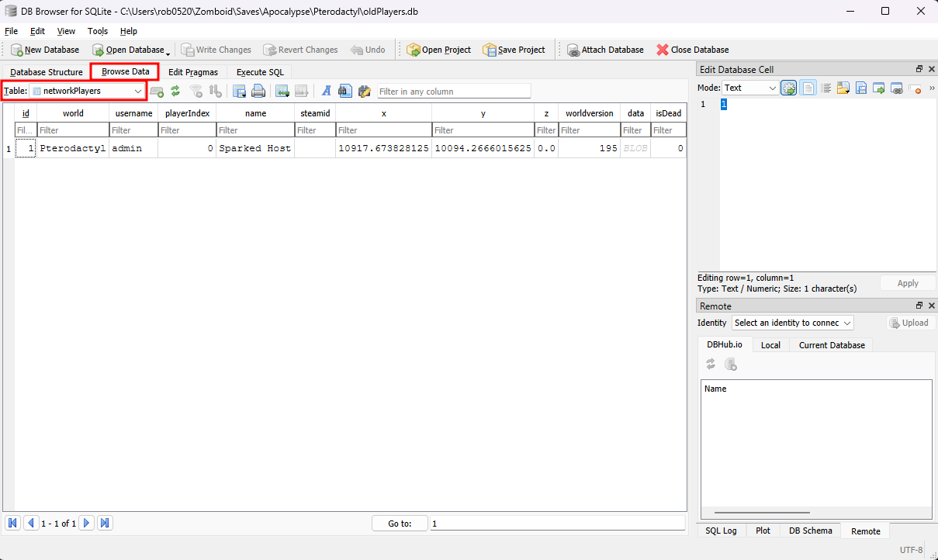
Task: Open the View menu
Action: (x=67, y=31)
